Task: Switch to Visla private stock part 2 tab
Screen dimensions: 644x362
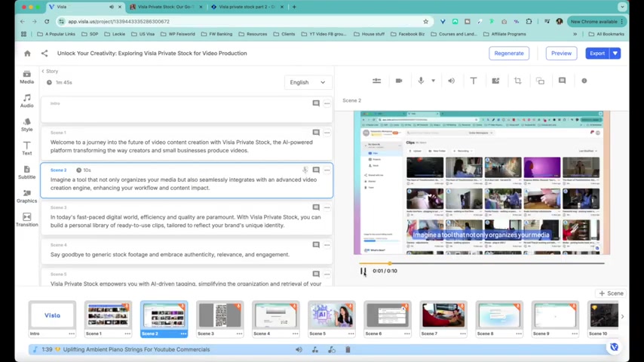Action: [x=247, y=7]
